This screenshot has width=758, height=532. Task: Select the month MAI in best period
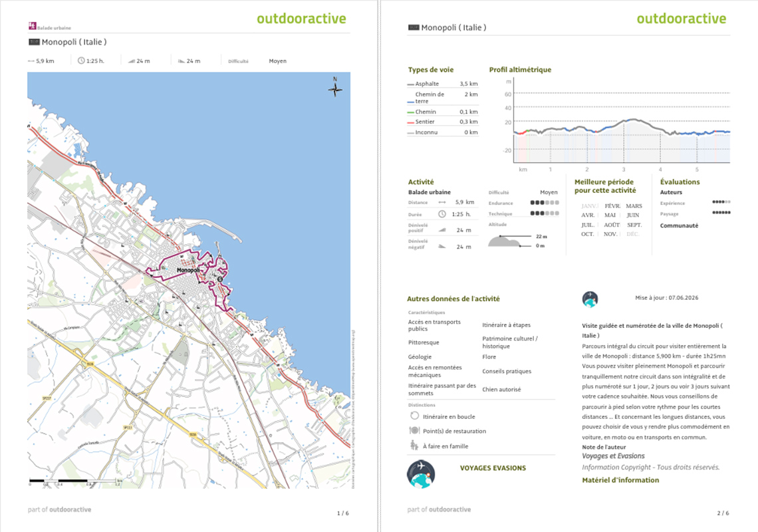click(610, 215)
